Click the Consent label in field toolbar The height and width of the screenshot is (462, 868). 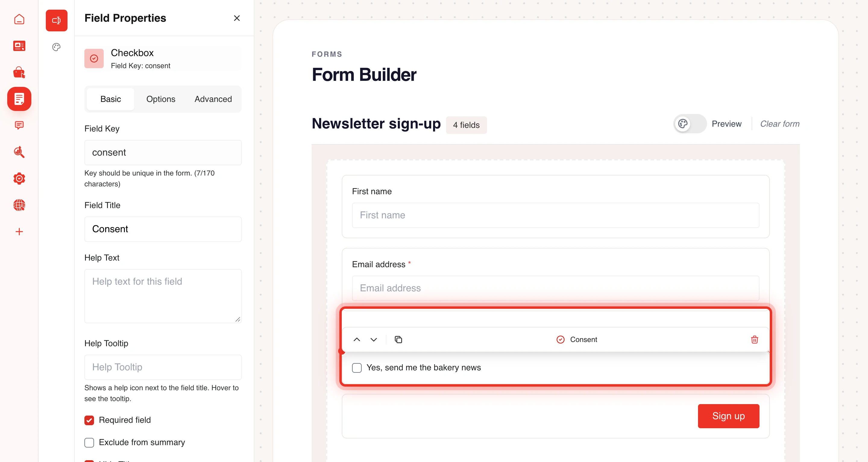tap(583, 340)
